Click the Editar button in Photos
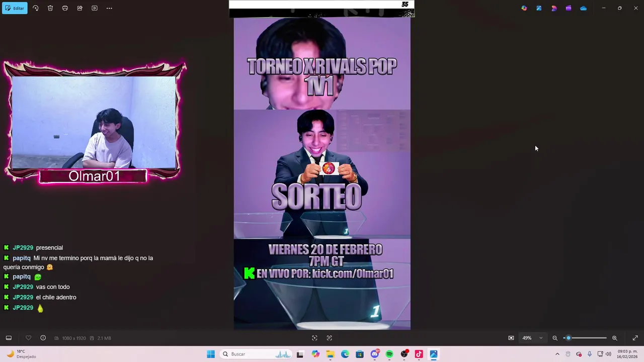644x362 pixels. [x=15, y=8]
